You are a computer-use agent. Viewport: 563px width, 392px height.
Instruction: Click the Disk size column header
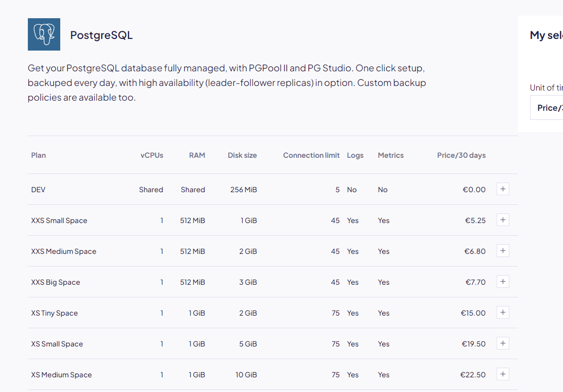point(243,155)
